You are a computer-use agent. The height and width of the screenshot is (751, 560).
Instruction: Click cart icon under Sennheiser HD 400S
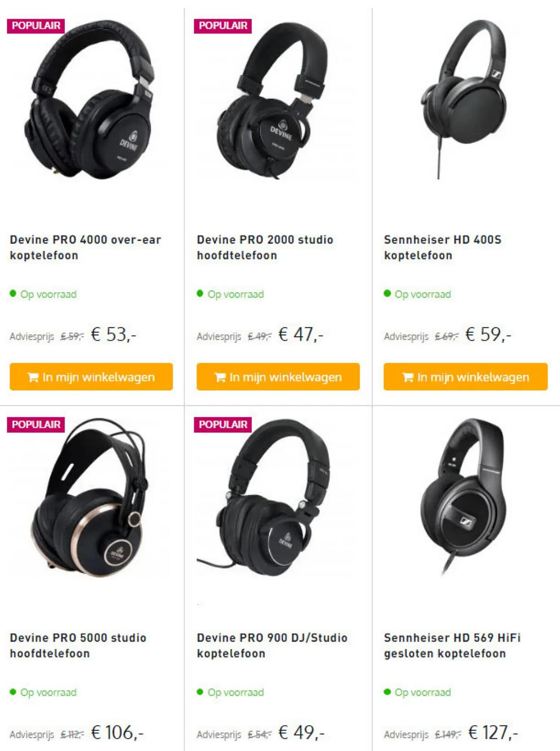coord(408,377)
